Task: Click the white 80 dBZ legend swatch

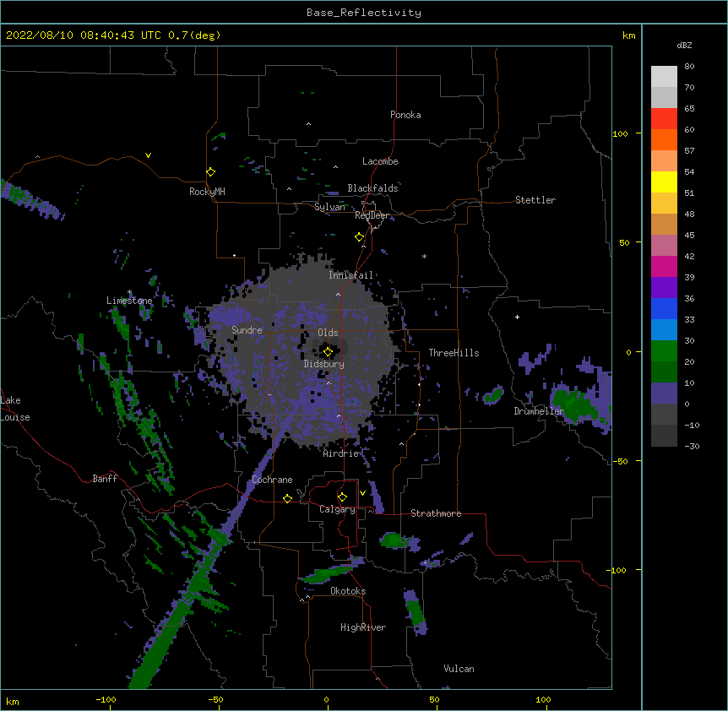Action: pyautogui.click(x=664, y=77)
